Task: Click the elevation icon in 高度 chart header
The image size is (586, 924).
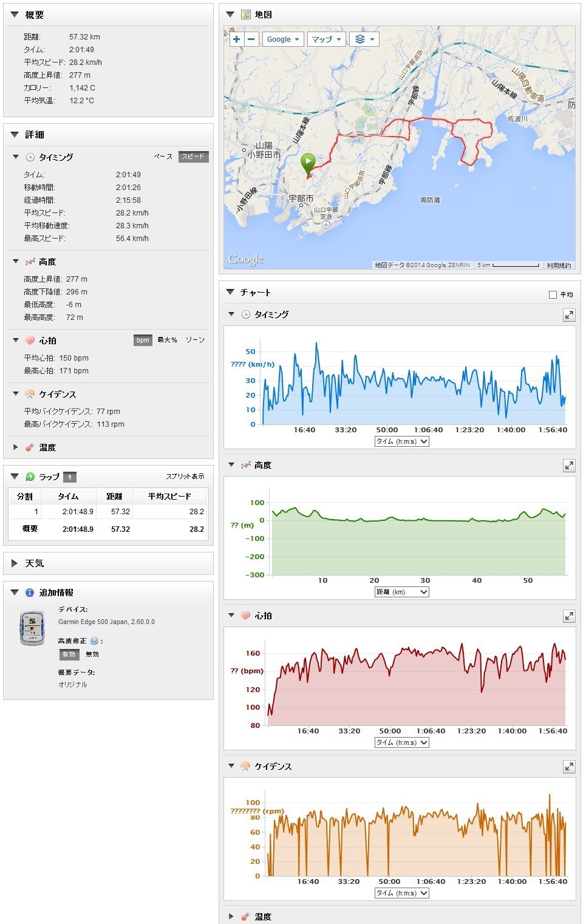Action: click(x=245, y=465)
